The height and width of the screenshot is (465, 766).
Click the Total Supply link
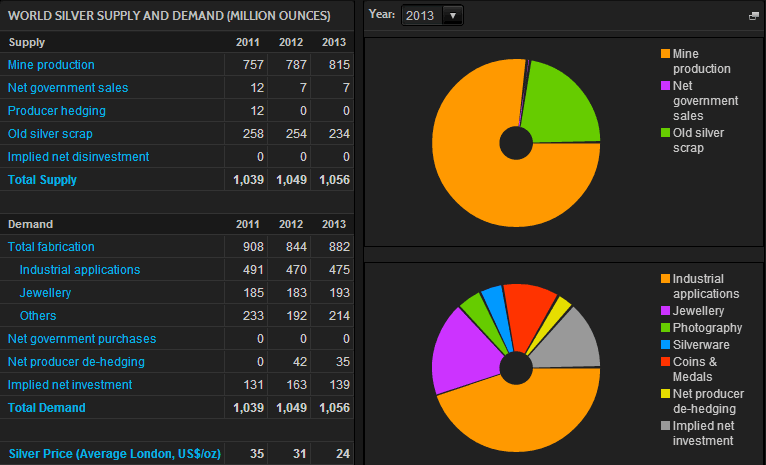click(x=42, y=180)
